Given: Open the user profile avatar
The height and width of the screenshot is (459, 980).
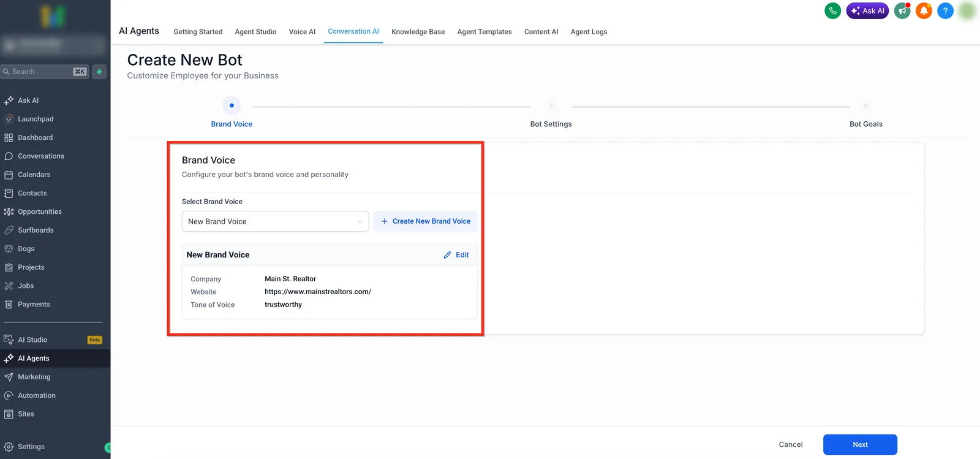Looking at the screenshot, I should coord(967,10).
